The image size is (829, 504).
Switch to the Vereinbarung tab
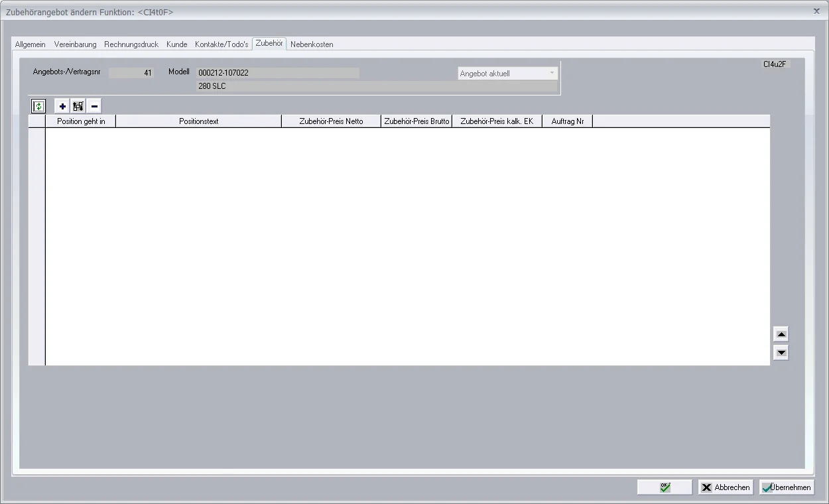pos(75,44)
